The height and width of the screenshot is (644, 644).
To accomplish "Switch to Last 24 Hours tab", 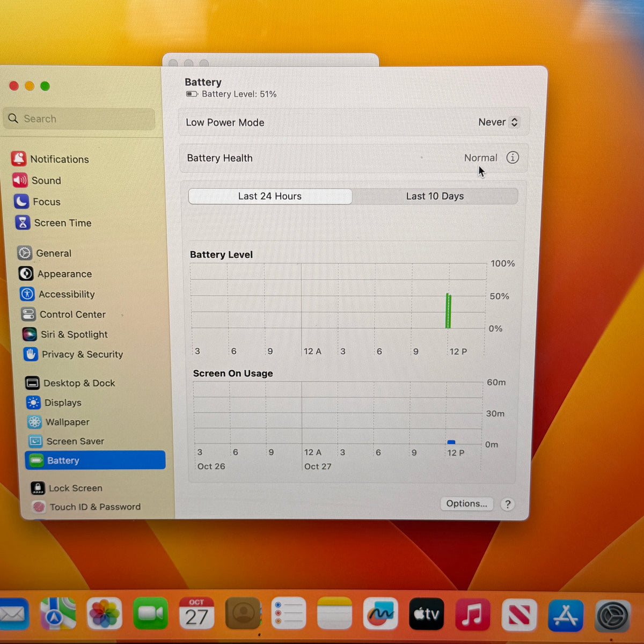I will pyautogui.click(x=270, y=196).
